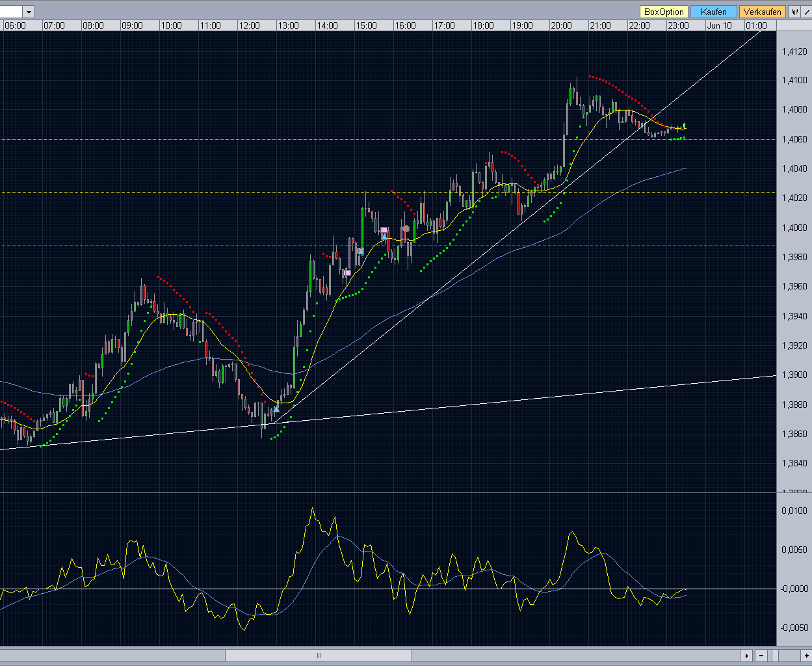Click the scroll right arrow
The image size is (812, 666).
(747, 656)
